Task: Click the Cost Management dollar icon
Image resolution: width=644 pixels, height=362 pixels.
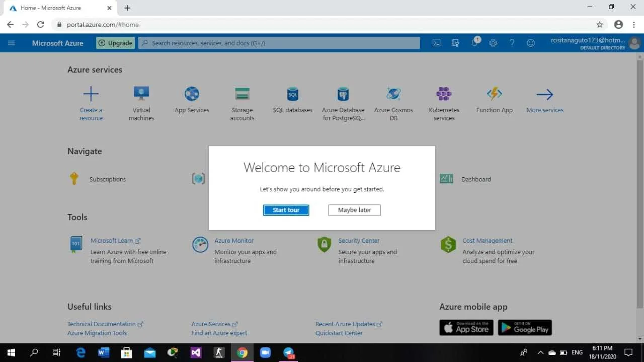Action: pyautogui.click(x=448, y=245)
